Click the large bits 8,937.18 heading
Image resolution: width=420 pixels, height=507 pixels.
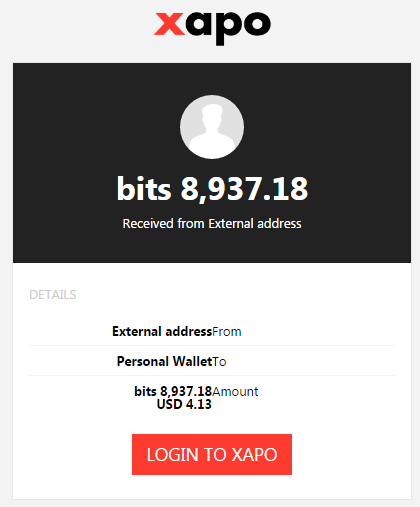(x=212, y=189)
